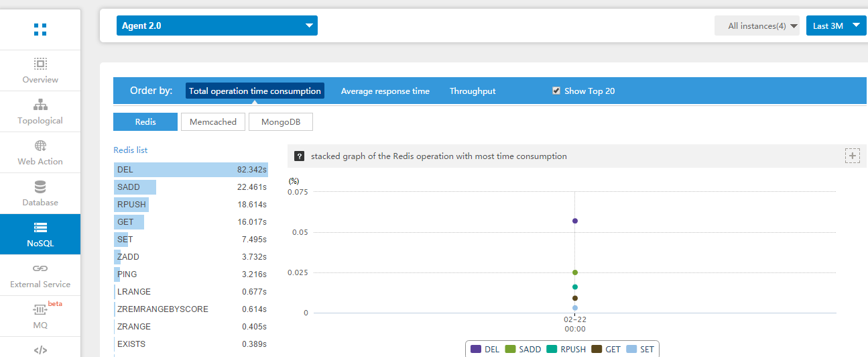Select the Web Action globe icon

coord(40,146)
